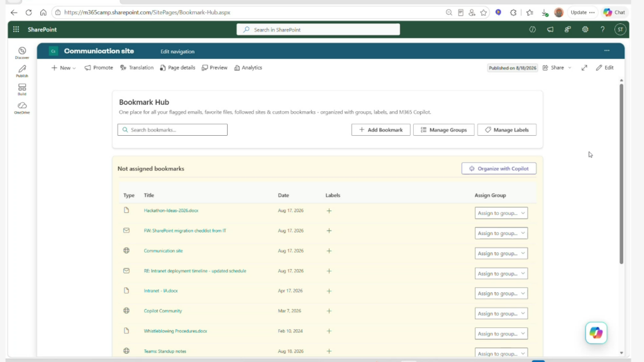Open Assign to group for SharePoint migration checklist
Viewport: 644px width, 362px height.
click(x=501, y=233)
